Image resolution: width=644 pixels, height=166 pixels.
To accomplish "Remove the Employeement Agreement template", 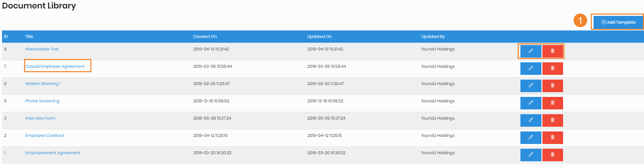I will point(552,155).
